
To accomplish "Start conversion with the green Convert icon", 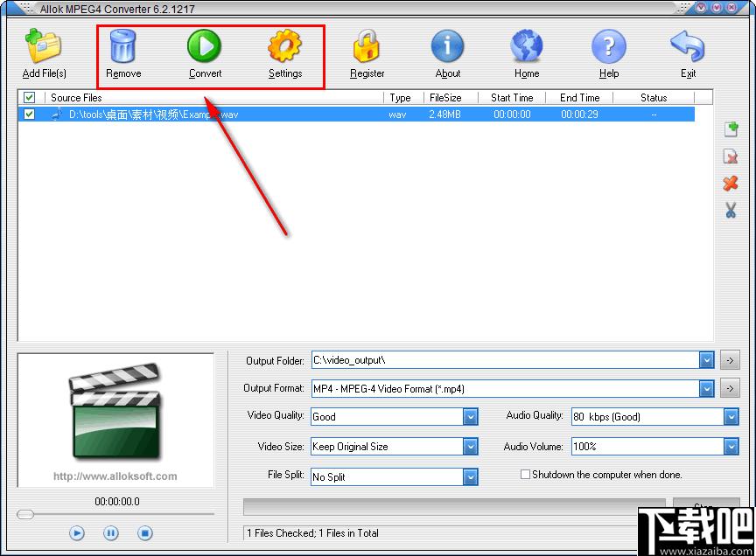I will coord(205,46).
